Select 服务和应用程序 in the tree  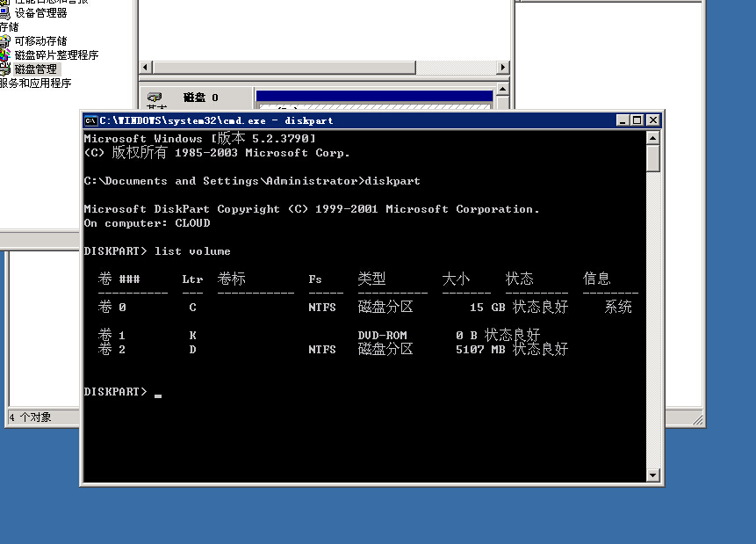tap(36, 83)
